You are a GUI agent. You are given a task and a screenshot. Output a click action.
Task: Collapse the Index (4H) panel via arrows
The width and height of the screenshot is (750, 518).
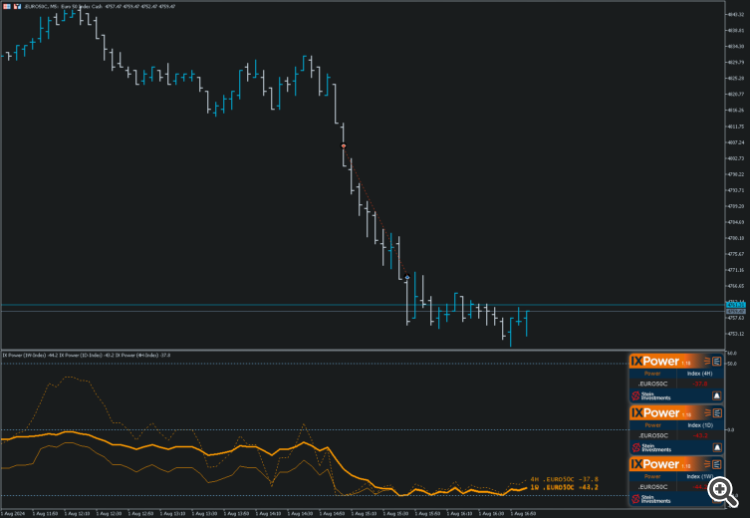click(x=707, y=361)
